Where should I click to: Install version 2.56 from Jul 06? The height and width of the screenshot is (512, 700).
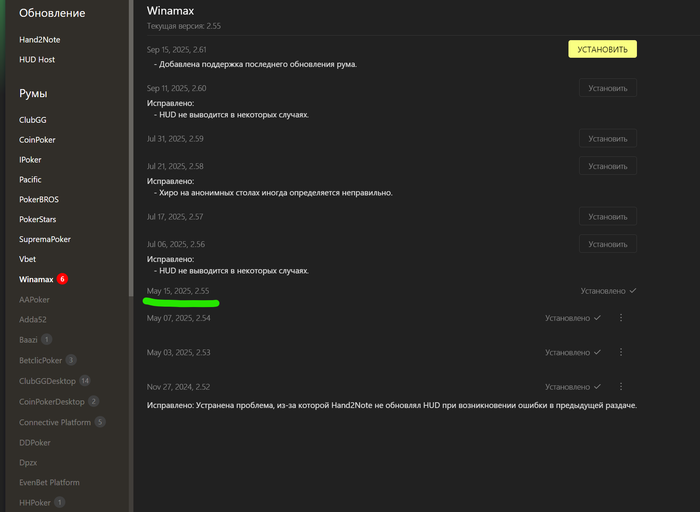(x=608, y=244)
